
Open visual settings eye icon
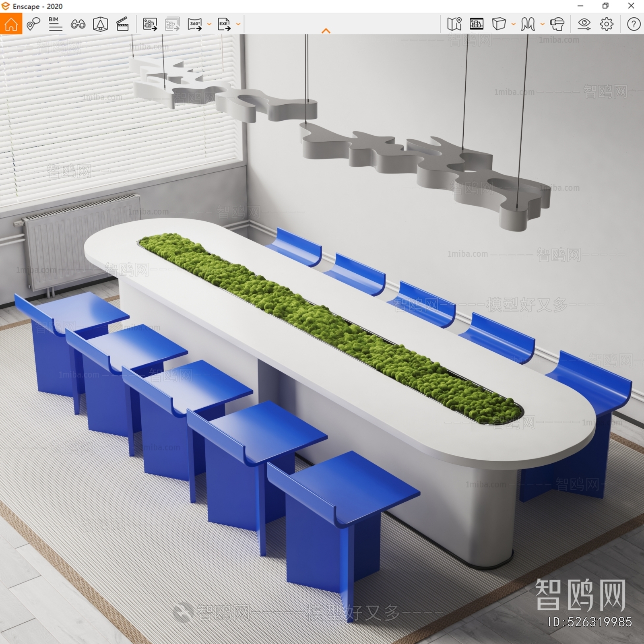click(584, 24)
